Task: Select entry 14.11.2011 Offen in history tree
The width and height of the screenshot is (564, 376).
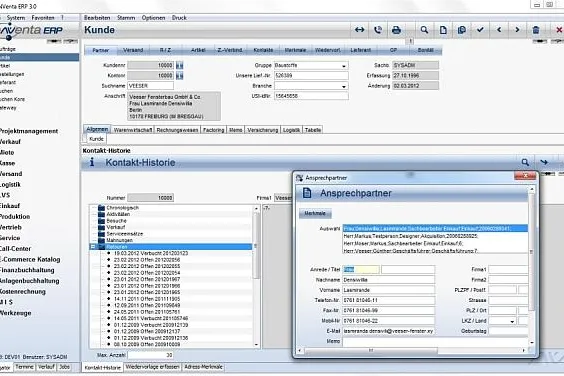Action: [x=147, y=299]
